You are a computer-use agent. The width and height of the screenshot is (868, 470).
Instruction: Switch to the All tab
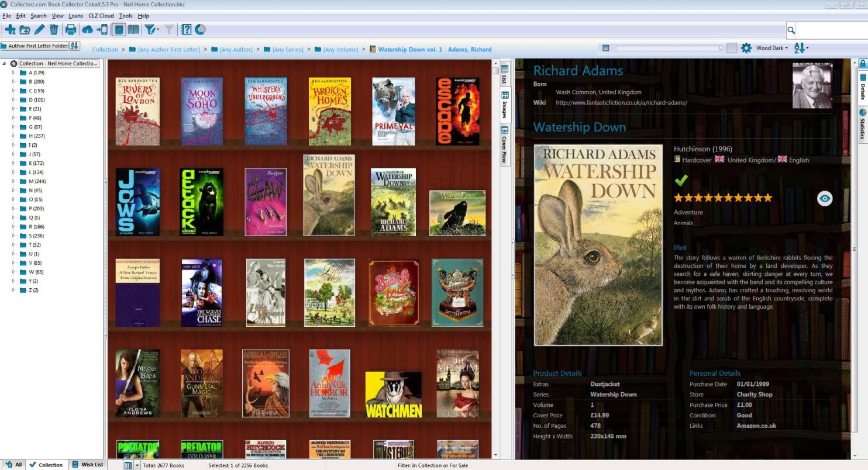click(13, 465)
